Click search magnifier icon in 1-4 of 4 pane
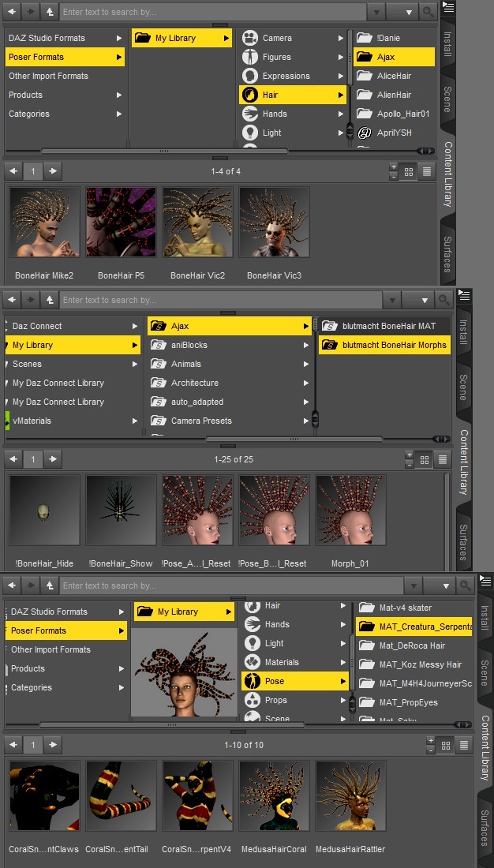The height and width of the screenshot is (868, 494). (429, 12)
